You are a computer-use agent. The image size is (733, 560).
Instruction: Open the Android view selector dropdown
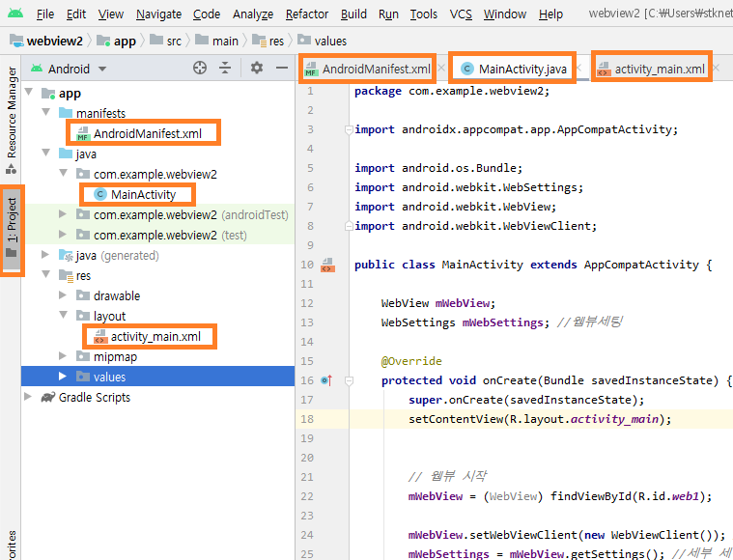pyautogui.click(x=69, y=70)
